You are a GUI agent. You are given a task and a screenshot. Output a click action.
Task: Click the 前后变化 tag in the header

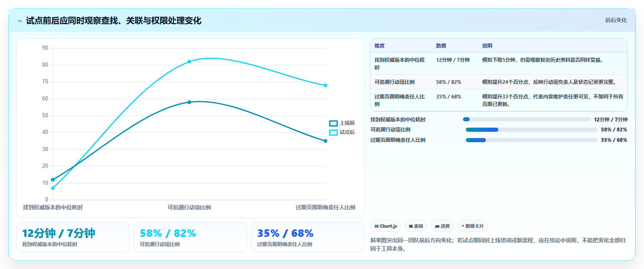click(616, 20)
